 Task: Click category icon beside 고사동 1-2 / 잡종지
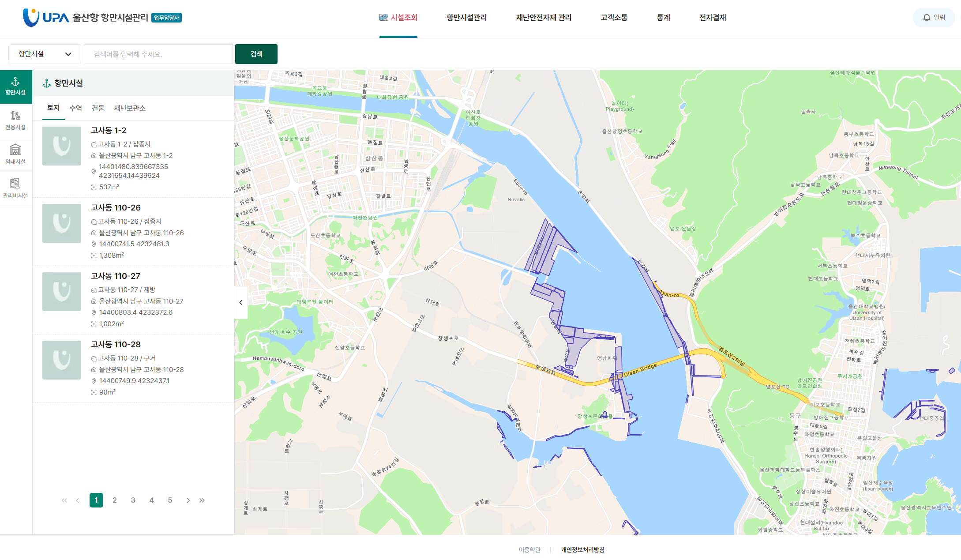click(x=94, y=144)
